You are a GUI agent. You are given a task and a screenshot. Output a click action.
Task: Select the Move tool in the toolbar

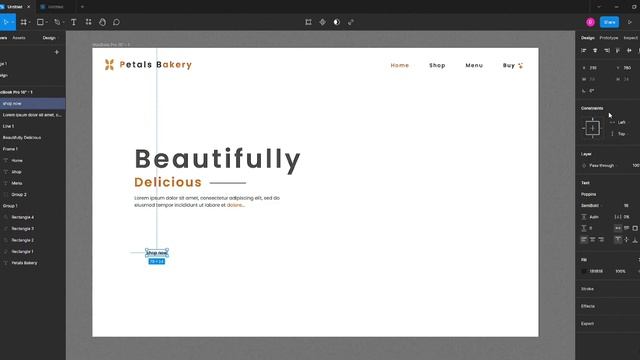pyautogui.click(x=6, y=22)
